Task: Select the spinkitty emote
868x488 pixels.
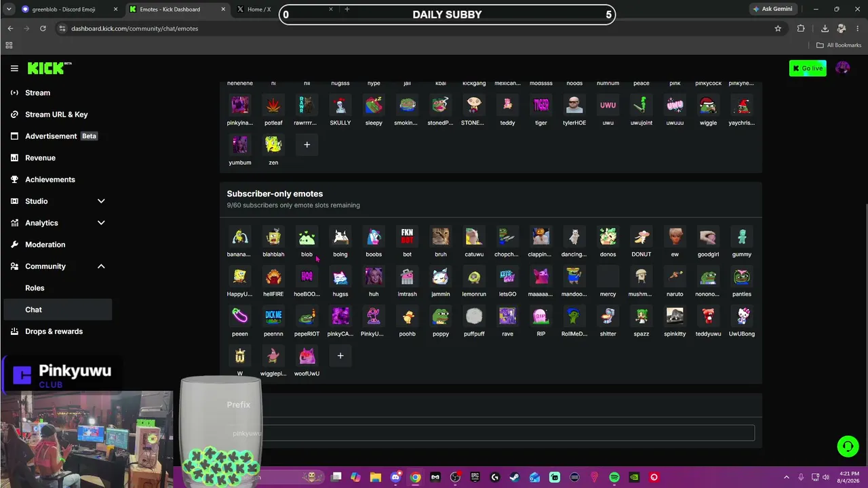Action: click(675, 316)
